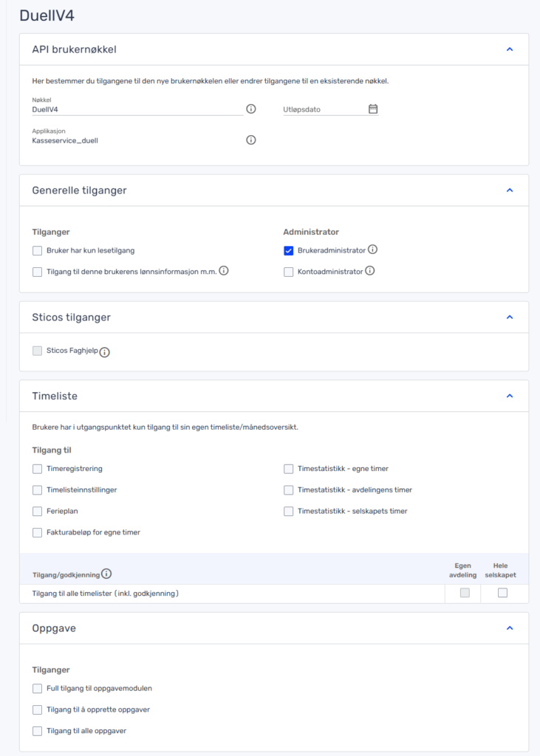The height and width of the screenshot is (756, 540).
Task: Click the info icon beside Applikasjon field
Action: point(251,140)
